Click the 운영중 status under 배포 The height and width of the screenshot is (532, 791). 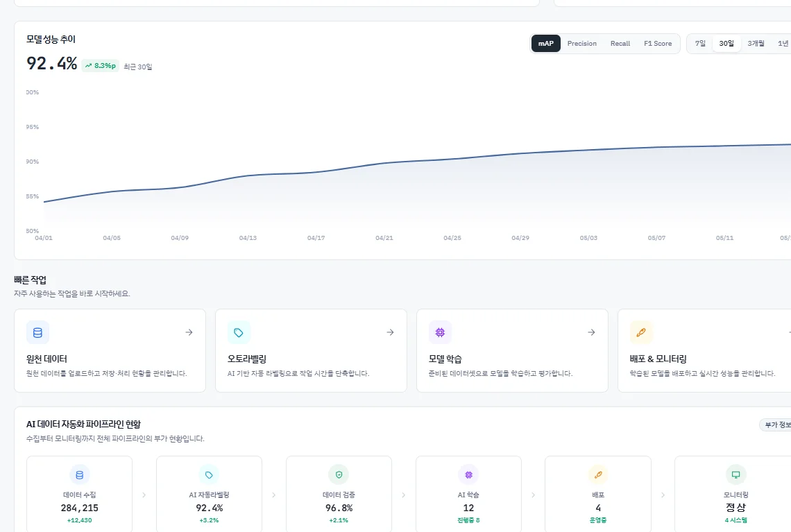pyautogui.click(x=598, y=520)
